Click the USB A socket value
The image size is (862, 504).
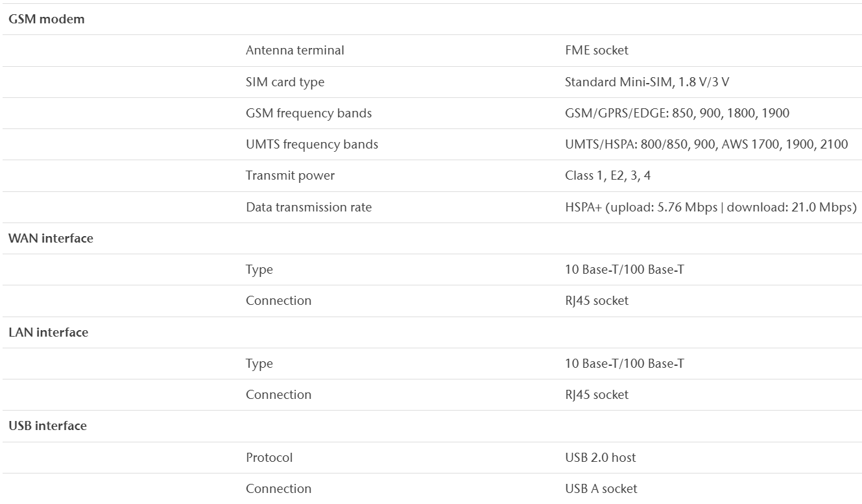click(601, 488)
